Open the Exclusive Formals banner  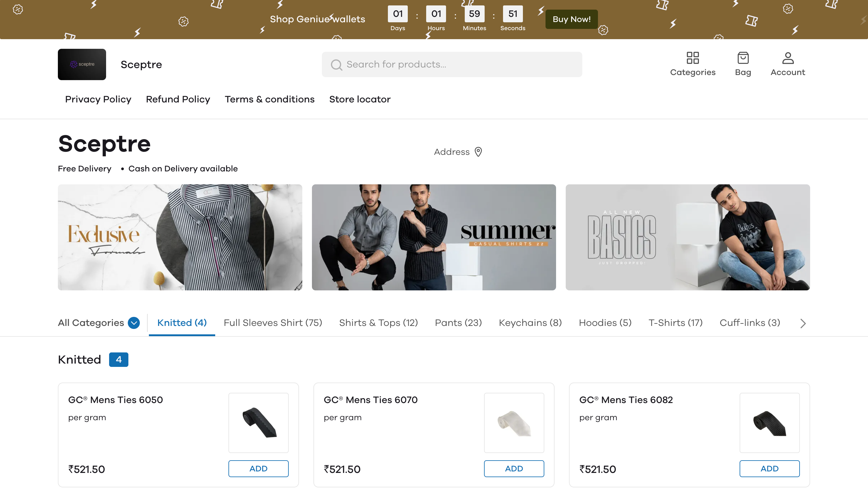coord(180,237)
